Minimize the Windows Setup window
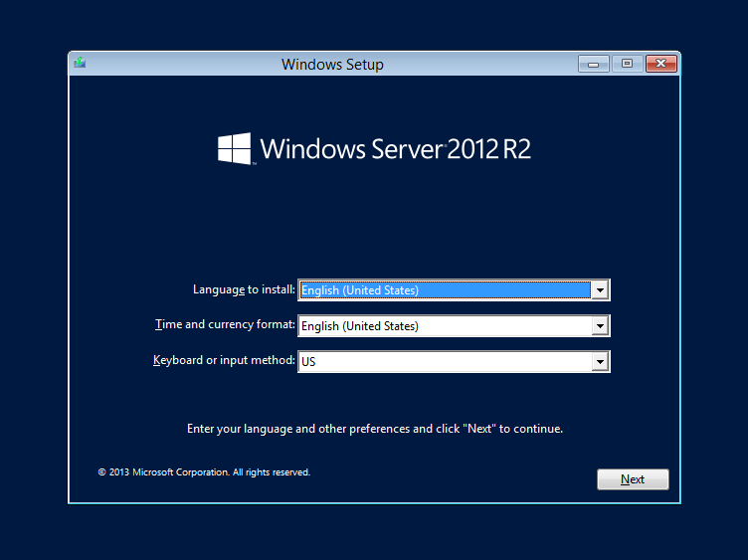Viewport: 748px width, 560px height. pos(594,64)
